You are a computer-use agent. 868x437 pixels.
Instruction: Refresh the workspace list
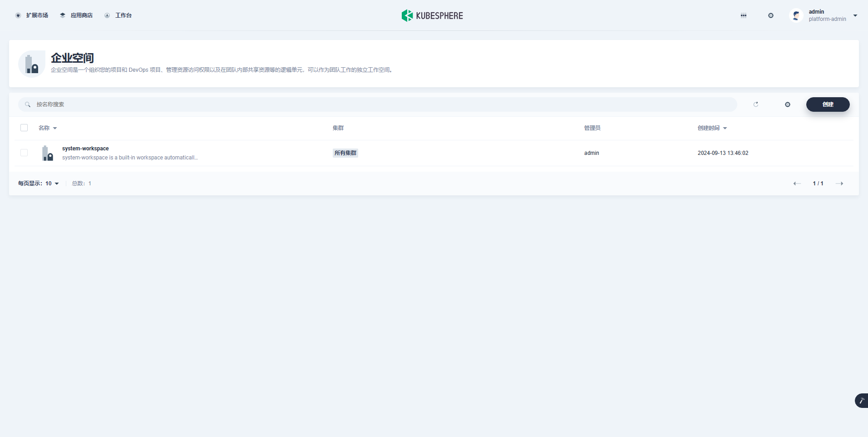(x=756, y=104)
